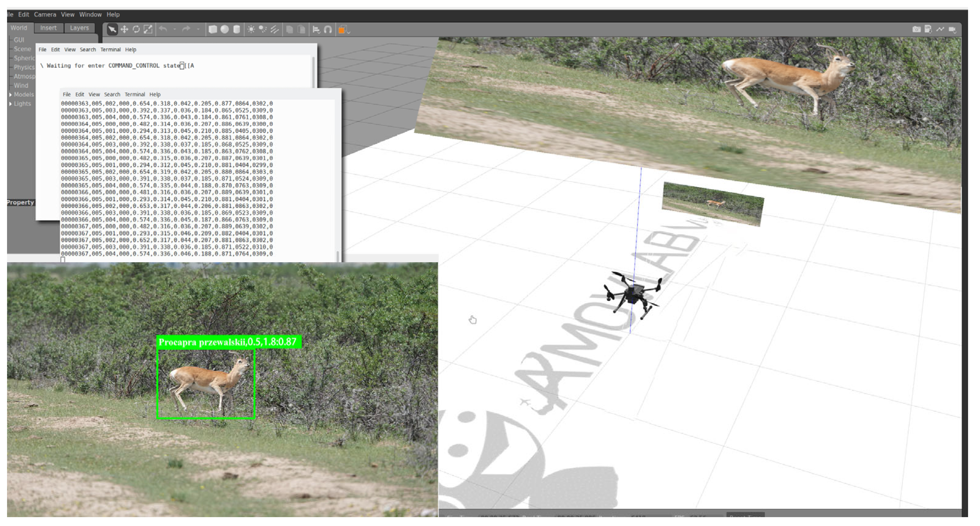The height and width of the screenshot is (526, 980).
Task: Open the orange view angle dropdown
Action: pyautogui.click(x=344, y=30)
